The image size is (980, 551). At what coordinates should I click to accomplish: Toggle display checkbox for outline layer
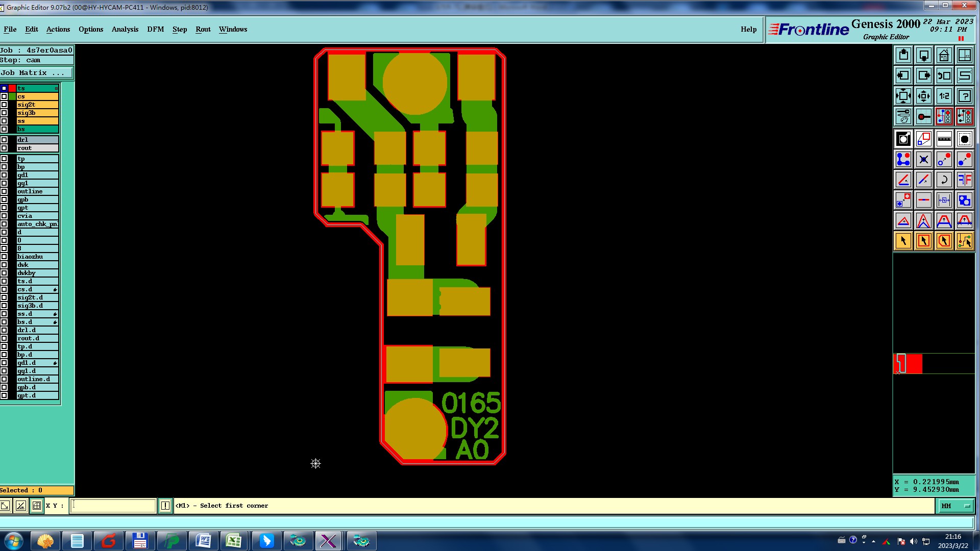tap(4, 191)
